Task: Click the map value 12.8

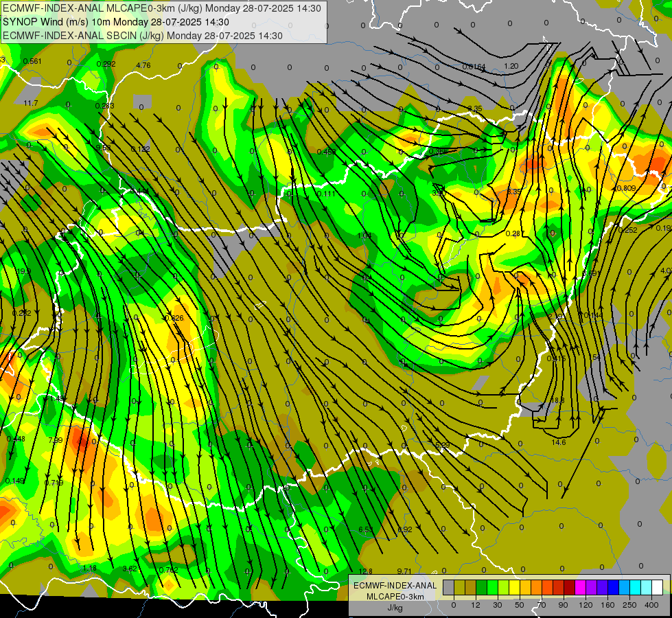Action: point(366,571)
